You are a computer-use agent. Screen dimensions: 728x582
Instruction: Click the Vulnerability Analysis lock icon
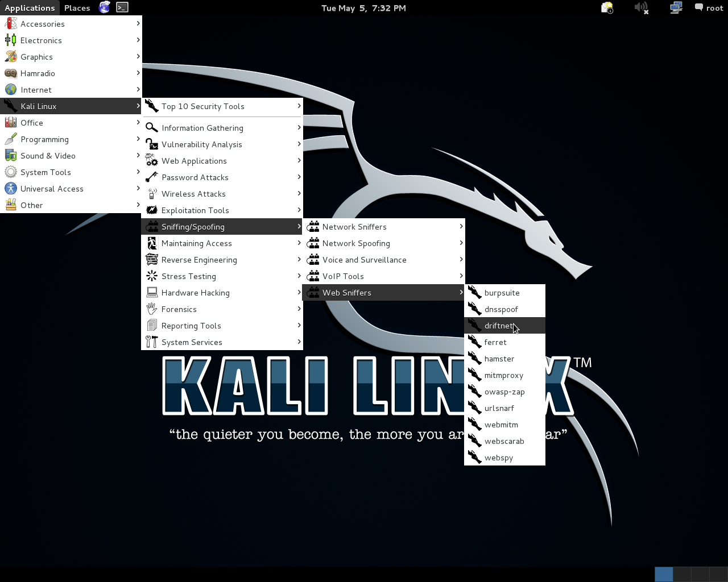(152, 144)
